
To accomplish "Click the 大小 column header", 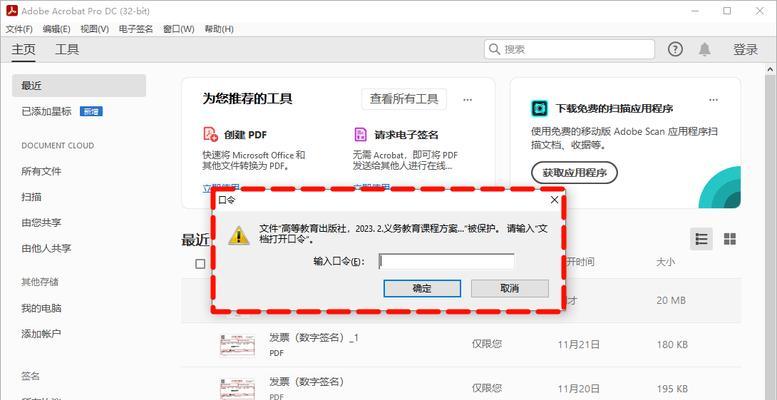I will tap(665, 262).
